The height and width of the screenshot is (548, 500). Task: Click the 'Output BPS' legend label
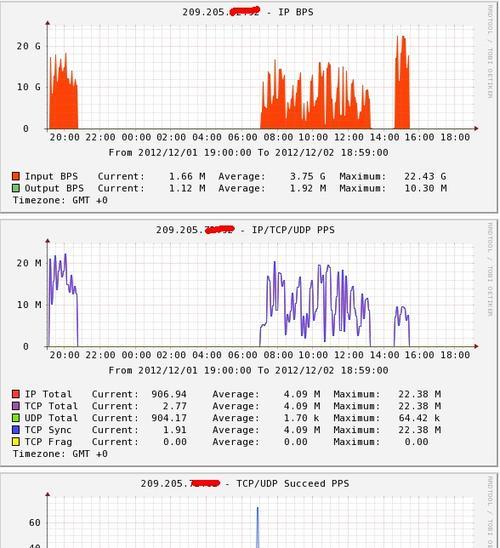(x=54, y=188)
